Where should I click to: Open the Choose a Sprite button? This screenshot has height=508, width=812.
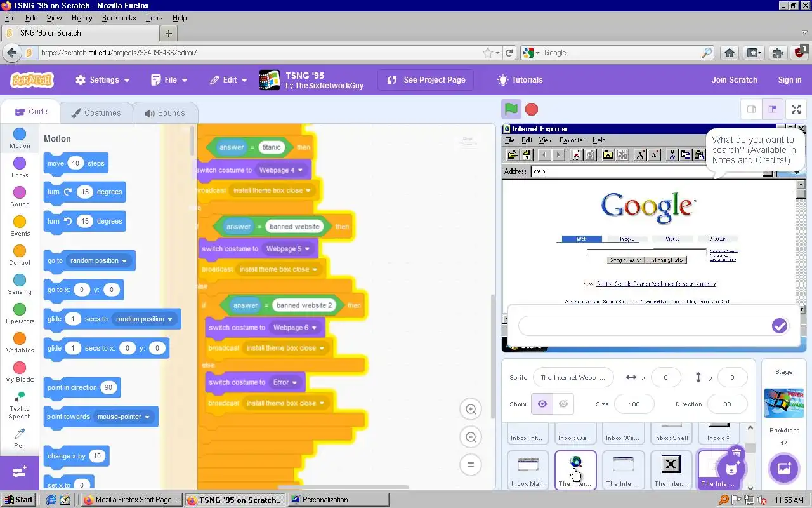click(731, 469)
